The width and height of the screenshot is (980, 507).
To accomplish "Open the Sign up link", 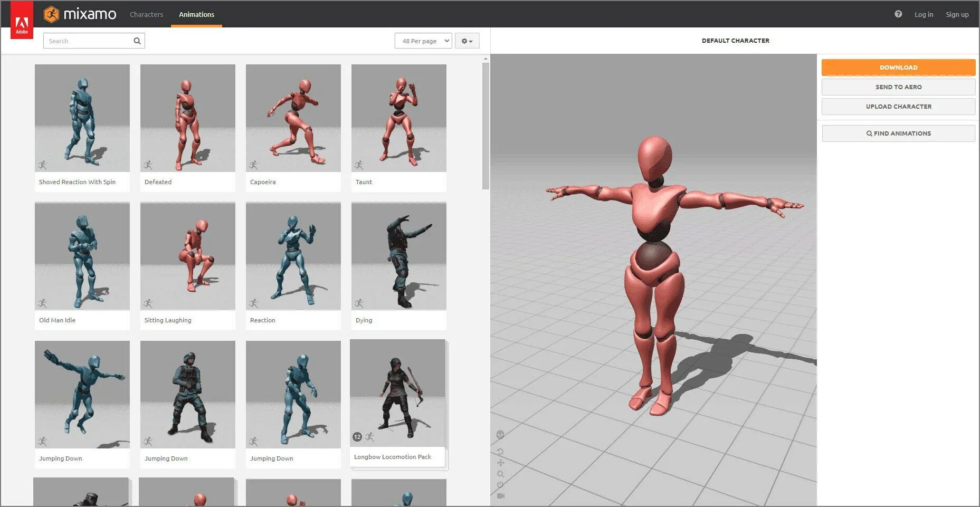I will click(957, 14).
